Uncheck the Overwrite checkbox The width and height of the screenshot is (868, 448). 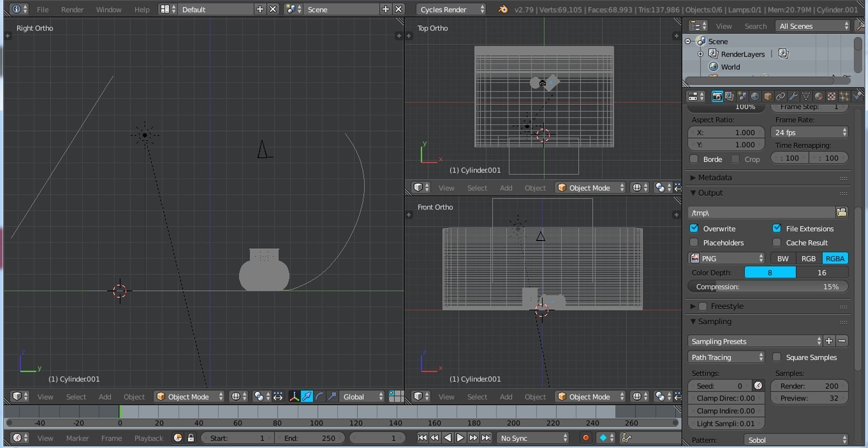point(694,228)
